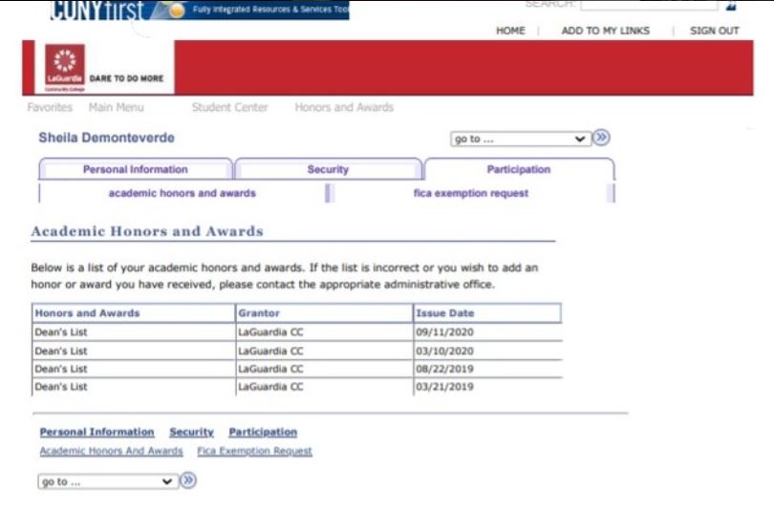The image size is (774, 532).
Task: Open the 'academic honors and awards' subtab
Action: click(x=182, y=193)
